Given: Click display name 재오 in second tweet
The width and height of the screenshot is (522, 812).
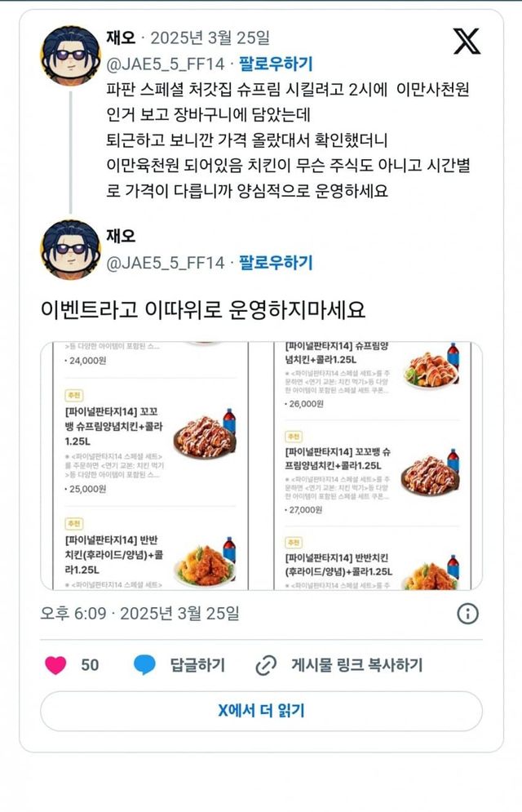Looking at the screenshot, I should pos(121,236).
